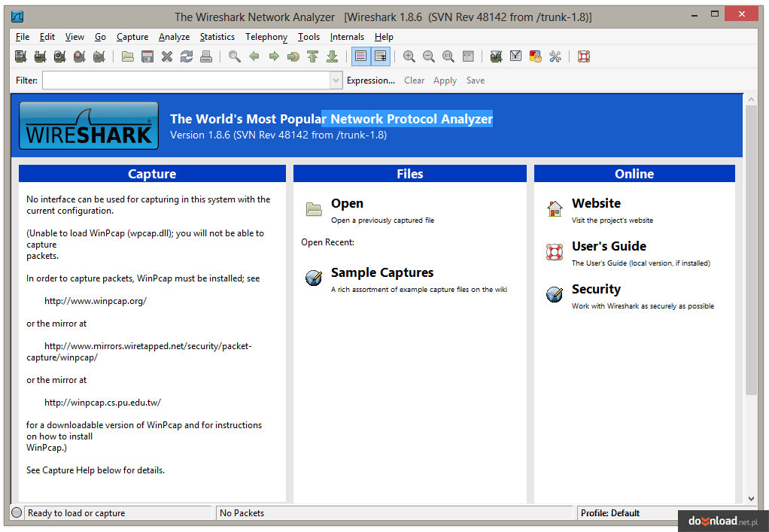Viewport: 769px width, 532px height.
Task: Click the "No Packets" status bar text
Action: 242,513
